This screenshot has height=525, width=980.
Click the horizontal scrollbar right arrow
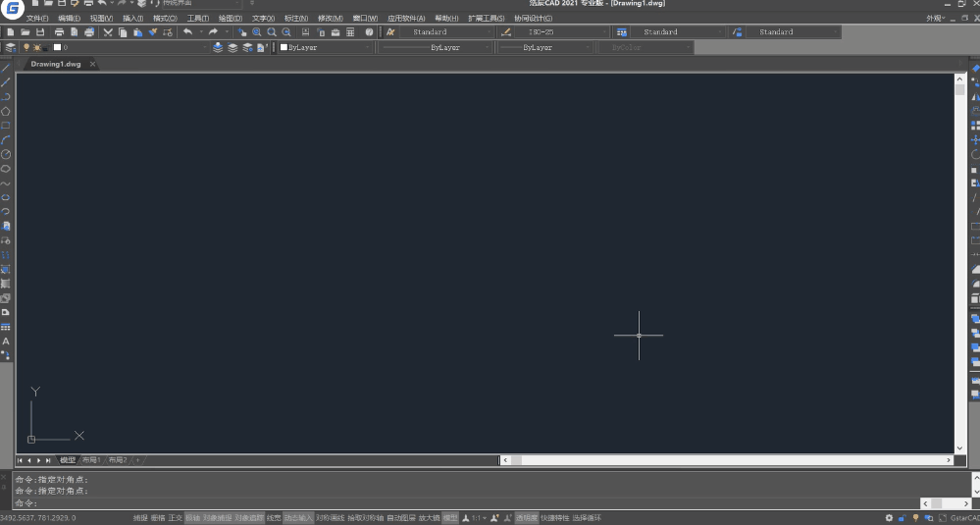pos(949,460)
